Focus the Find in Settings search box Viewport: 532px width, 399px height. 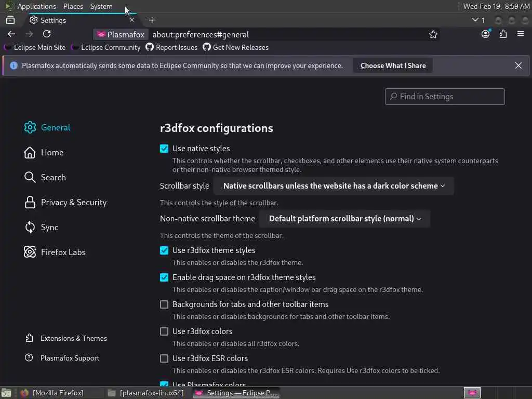pyautogui.click(x=445, y=97)
